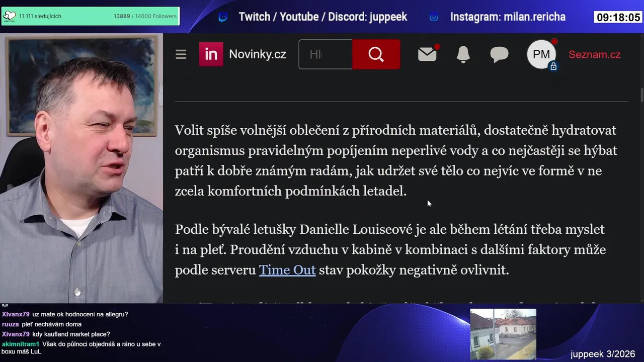Open the PM user profile avatar

[x=541, y=54]
